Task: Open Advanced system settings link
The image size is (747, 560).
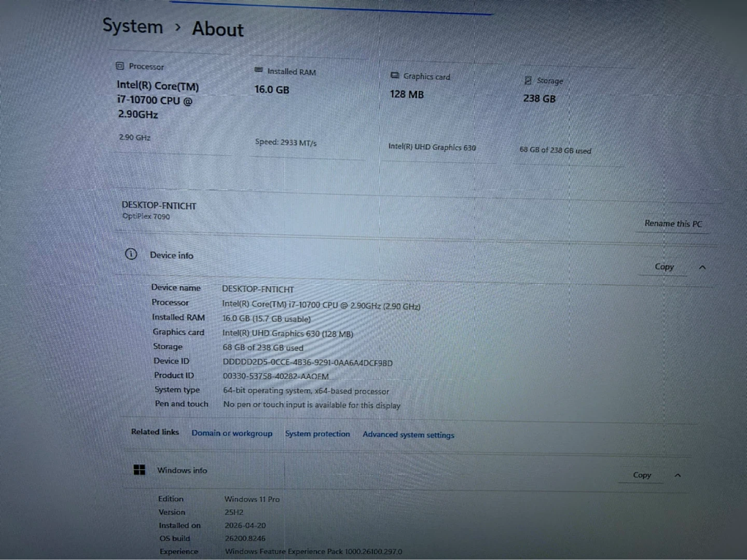Action: point(408,435)
